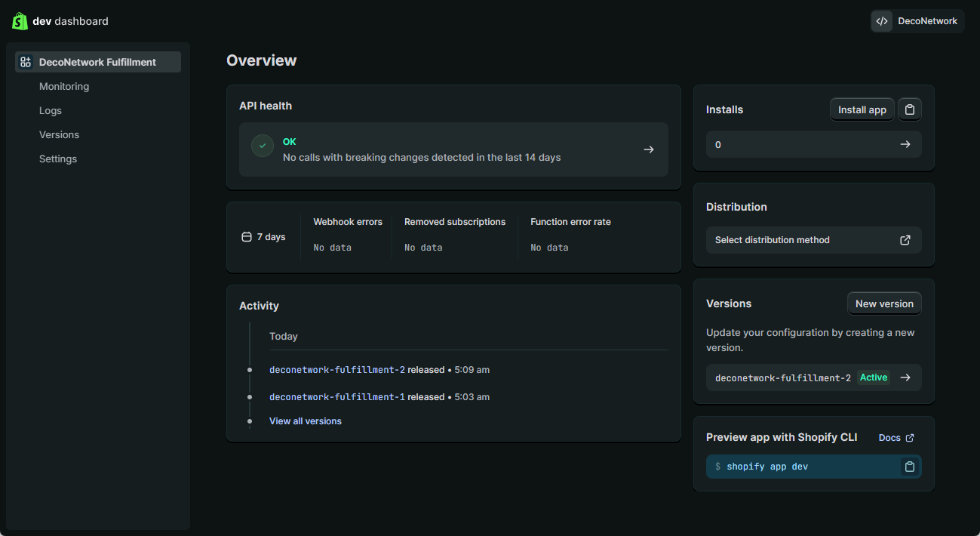Click the app grid icon beside DecoNetwork Fulfillment

click(x=26, y=62)
